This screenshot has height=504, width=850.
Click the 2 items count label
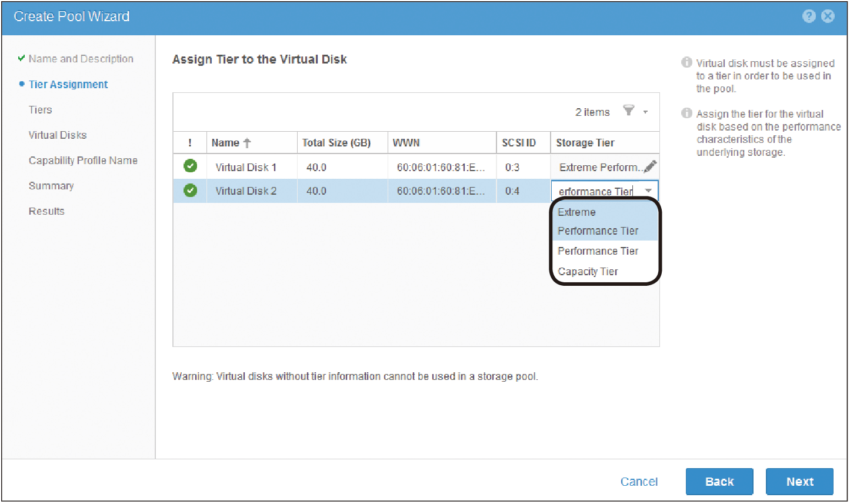pos(592,112)
